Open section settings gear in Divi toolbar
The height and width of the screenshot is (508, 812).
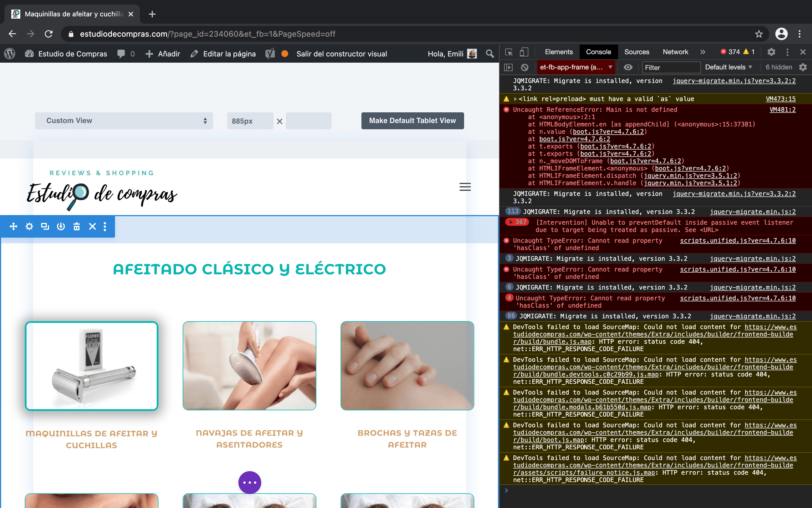[x=29, y=226]
